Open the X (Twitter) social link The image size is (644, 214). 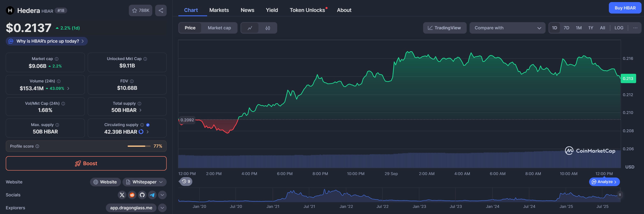coord(122,195)
